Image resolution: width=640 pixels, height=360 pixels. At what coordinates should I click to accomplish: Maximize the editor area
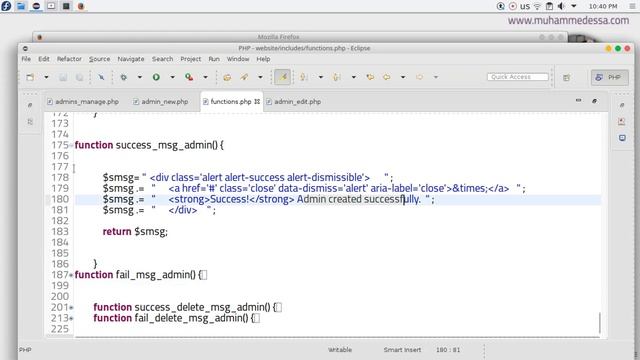pyautogui.click(x=594, y=100)
